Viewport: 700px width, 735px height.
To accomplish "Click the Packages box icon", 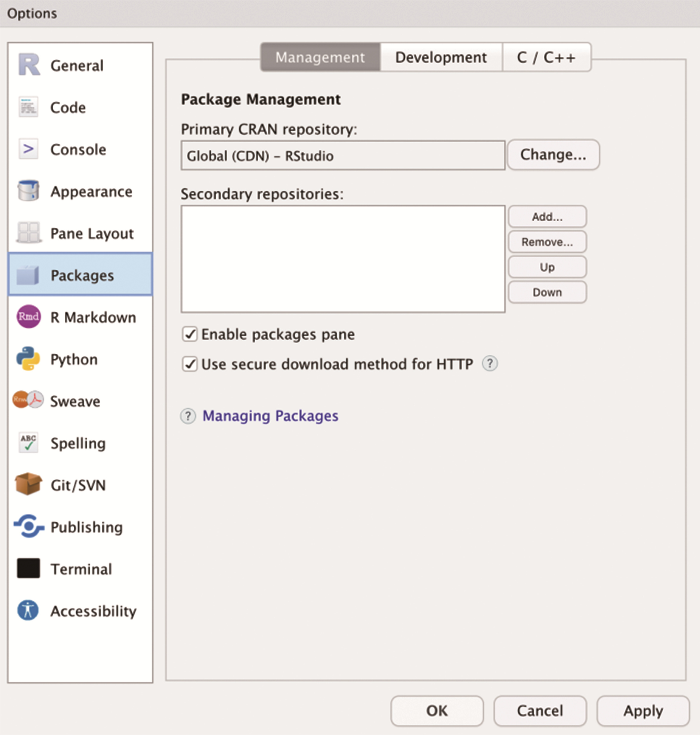I will tap(28, 275).
